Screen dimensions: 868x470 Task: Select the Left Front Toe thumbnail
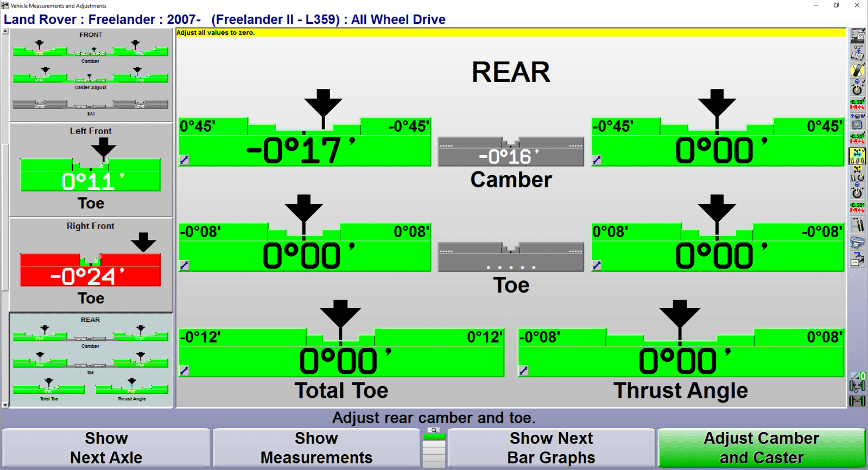[91, 169]
